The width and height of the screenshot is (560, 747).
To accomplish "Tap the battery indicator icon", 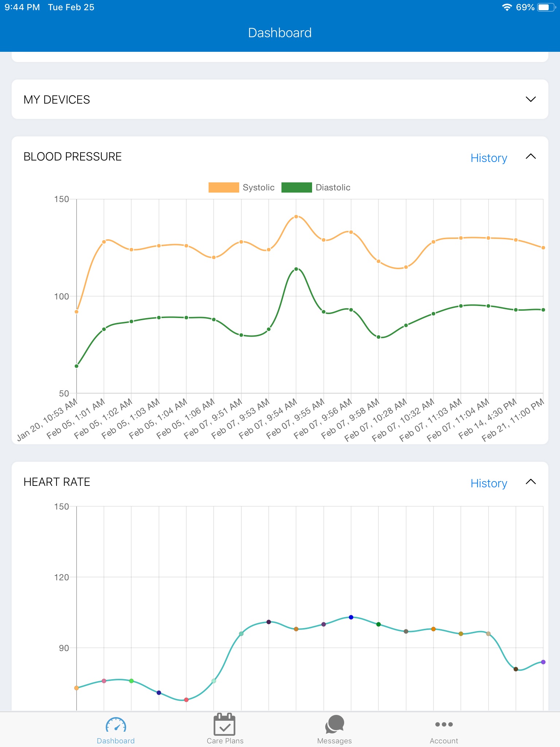I will [x=547, y=7].
